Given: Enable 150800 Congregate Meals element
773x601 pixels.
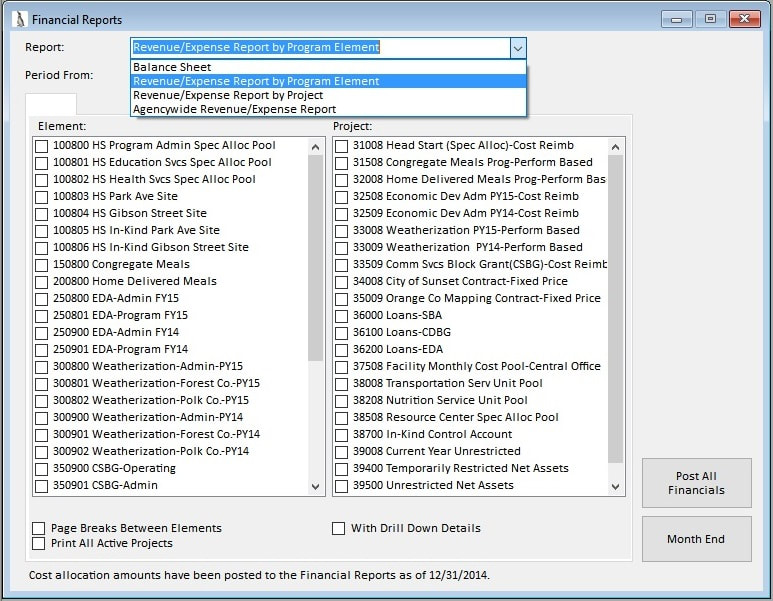Looking at the screenshot, I should tap(41, 265).
